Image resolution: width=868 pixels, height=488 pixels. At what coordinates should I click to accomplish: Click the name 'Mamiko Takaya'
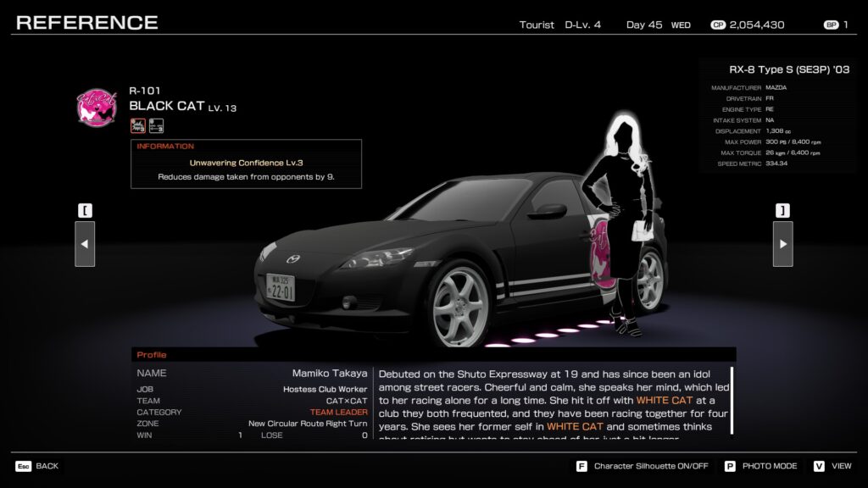pyautogui.click(x=330, y=374)
